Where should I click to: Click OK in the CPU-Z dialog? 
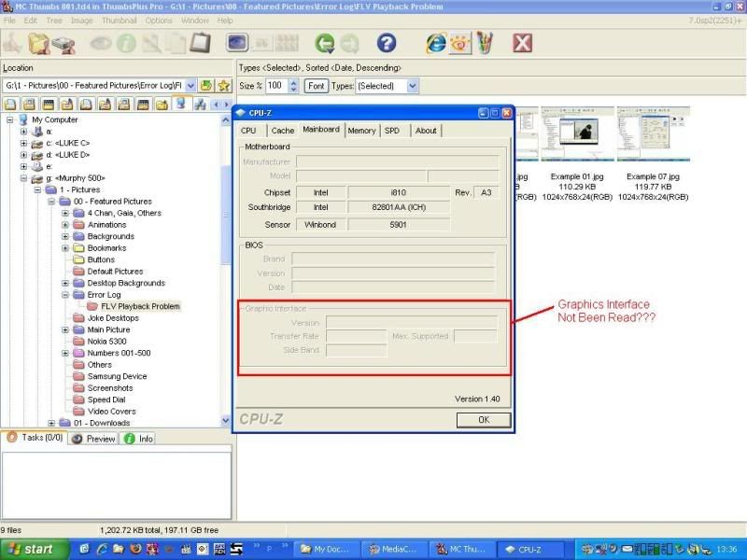click(x=484, y=419)
